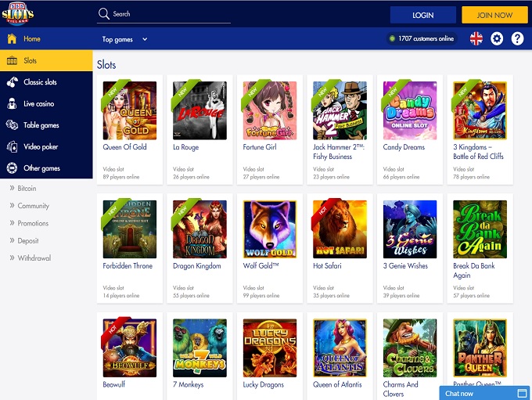This screenshot has height=400, width=532.
Task: Open language selector UK flag
Action: point(476,38)
